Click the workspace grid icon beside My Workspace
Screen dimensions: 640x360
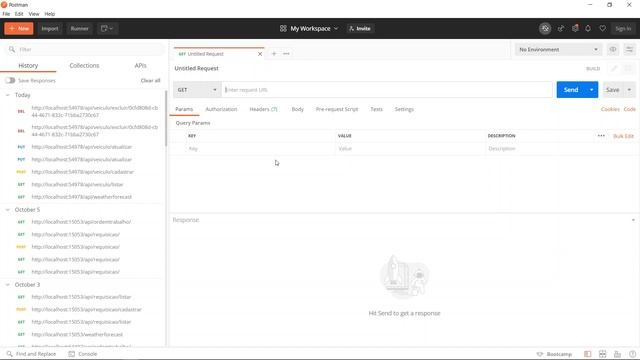283,29
